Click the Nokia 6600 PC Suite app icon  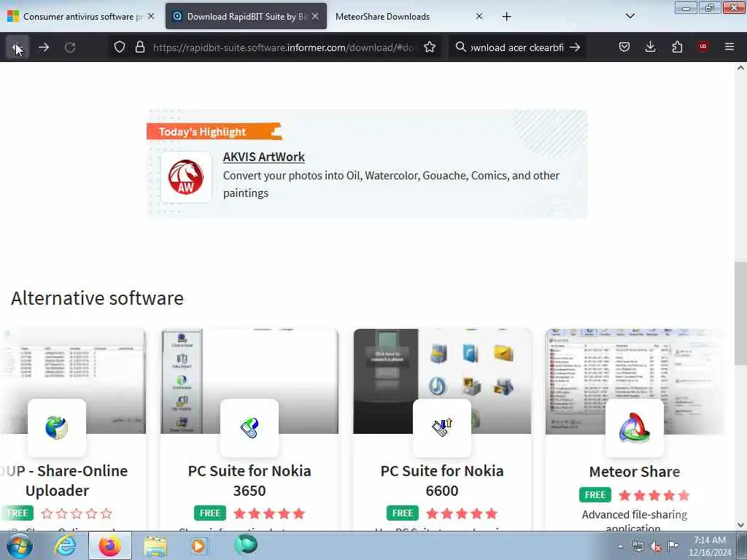[442, 427]
